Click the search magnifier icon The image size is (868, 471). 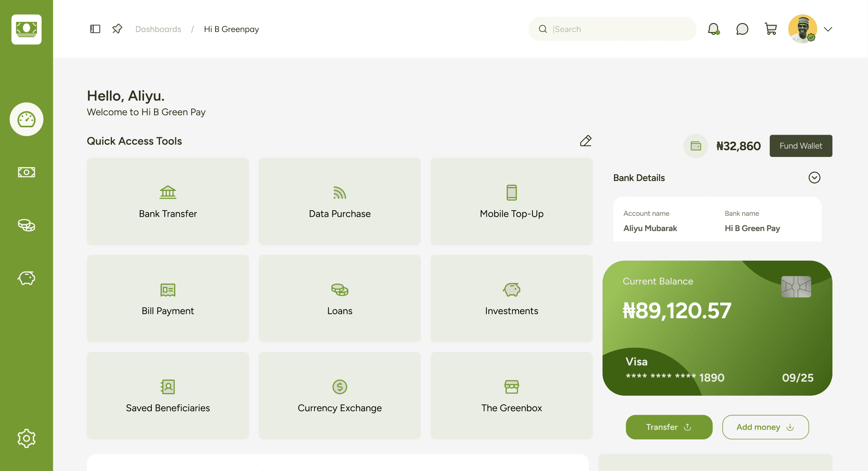pyautogui.click(x=543, y=29)
